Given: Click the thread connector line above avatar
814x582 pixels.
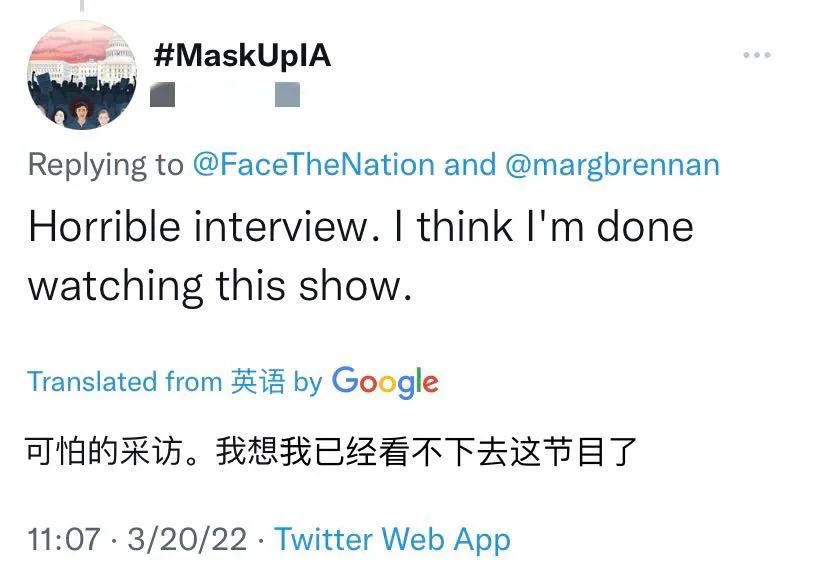Looking at the screenshot, I should (82, 6).
